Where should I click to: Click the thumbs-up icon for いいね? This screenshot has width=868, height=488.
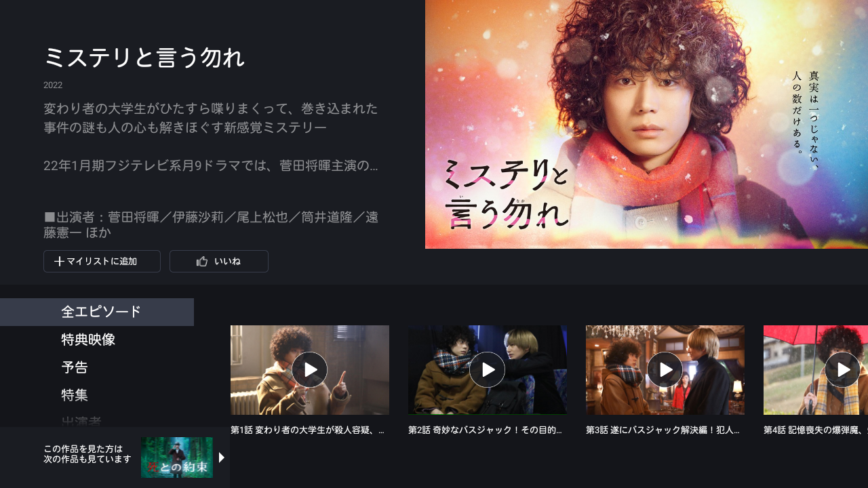[x=201, y=262]
